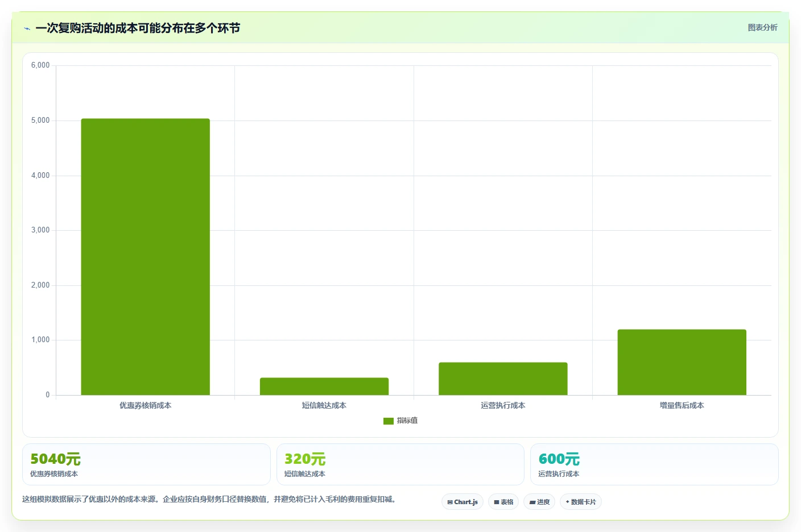This screenshot has height=532, width=801.
Task: Click the lightning icon beside the chart title
Action: [27, 28]
